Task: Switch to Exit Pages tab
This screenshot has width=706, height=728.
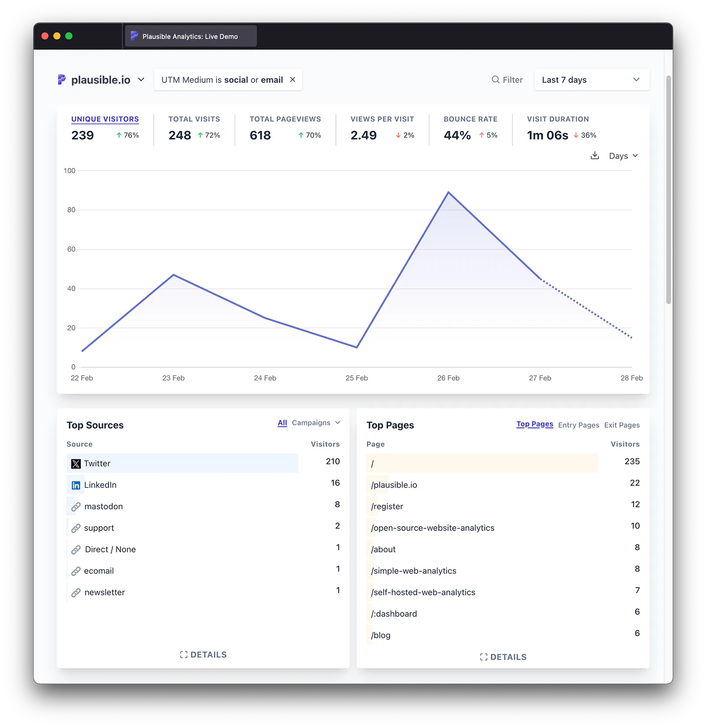Action: point(622,425)
